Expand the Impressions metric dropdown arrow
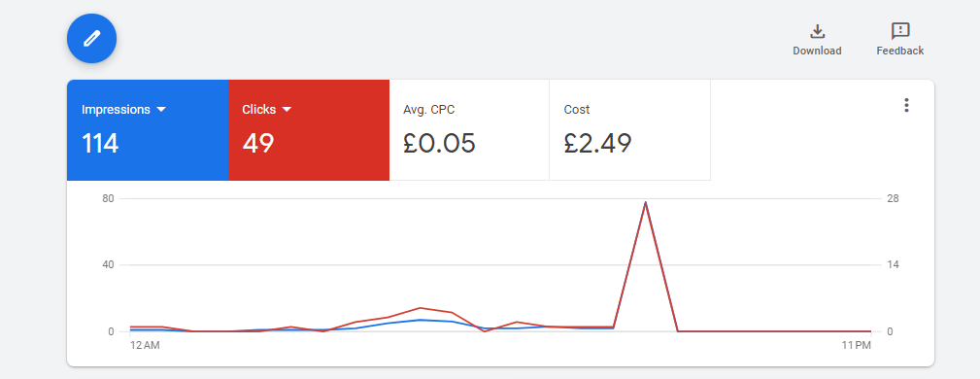This screenshot has height=379, width=980. 161,110
